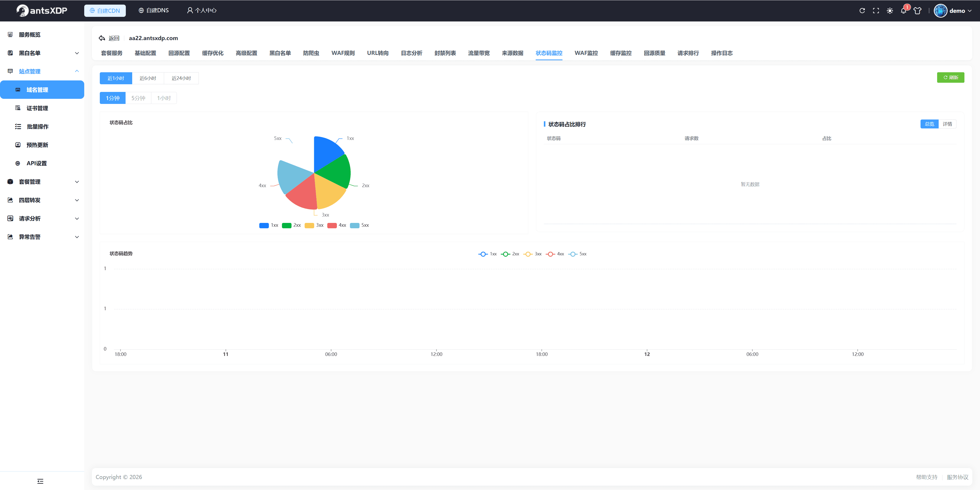Image resolution: width=980 pixels, height=490 pixels.
Task: Open the 自建DNS top menu
Action: tap(154, 10)
